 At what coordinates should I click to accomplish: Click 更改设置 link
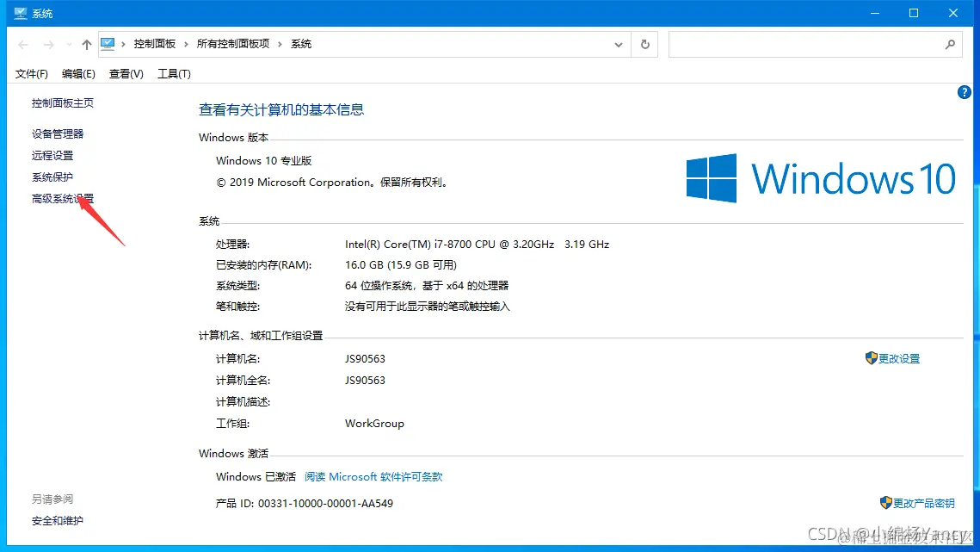pyautogui.click(x=899, y=358)
